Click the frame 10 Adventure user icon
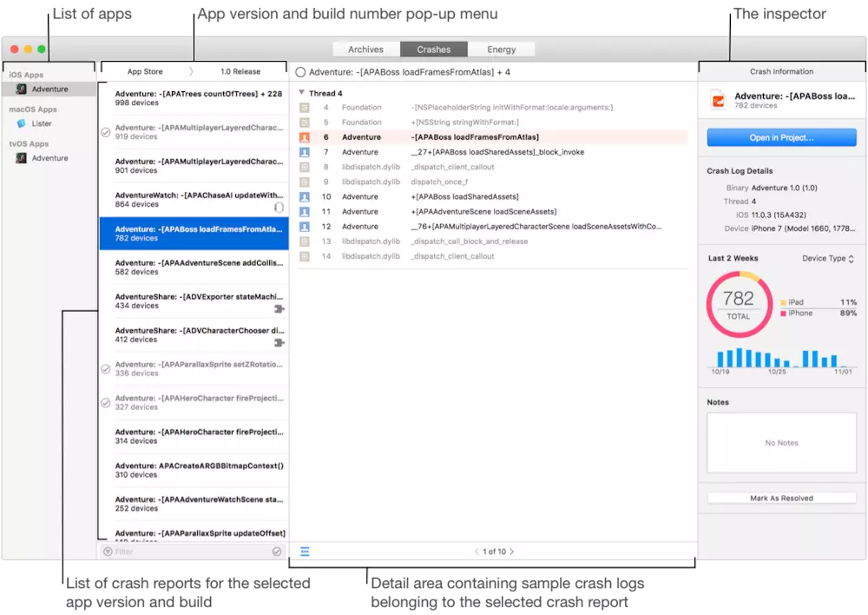Viewport: 868px width, 615px height. coord(305,196)
